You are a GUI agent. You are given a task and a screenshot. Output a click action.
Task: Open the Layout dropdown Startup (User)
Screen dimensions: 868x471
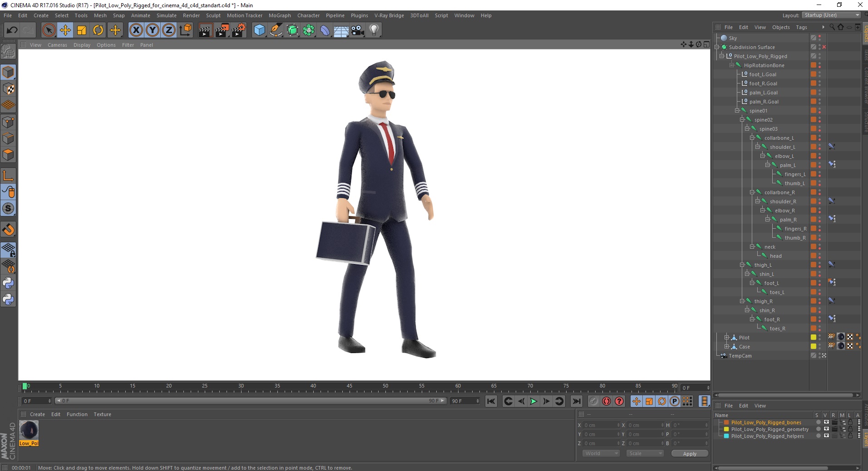click(831, 15)
